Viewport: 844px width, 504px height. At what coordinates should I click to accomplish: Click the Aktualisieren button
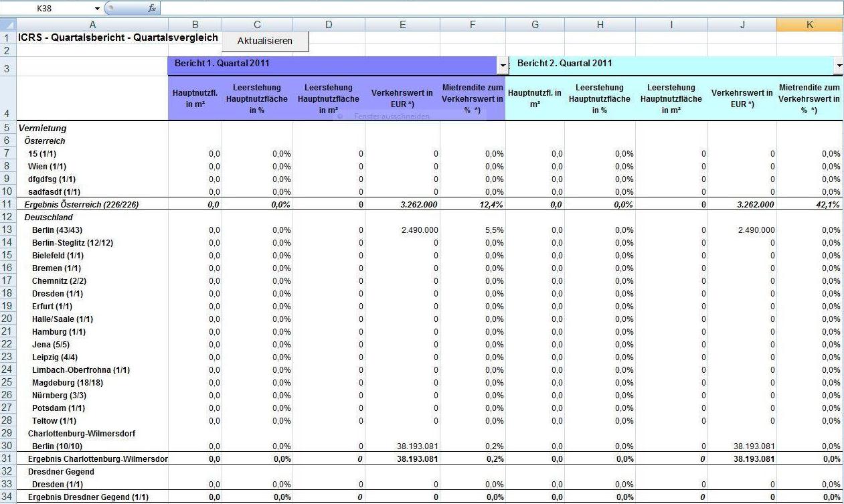[265, 41]
